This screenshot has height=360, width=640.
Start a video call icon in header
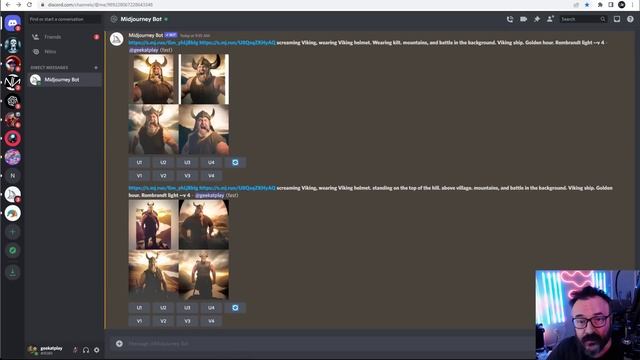pyautogui.click(x=523, y=19)
